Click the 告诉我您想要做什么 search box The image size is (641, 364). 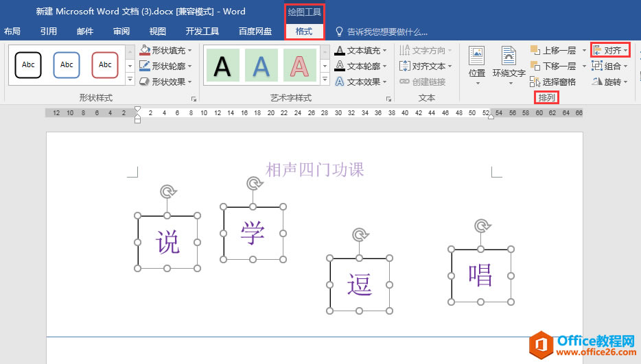[x=382, y=32]
